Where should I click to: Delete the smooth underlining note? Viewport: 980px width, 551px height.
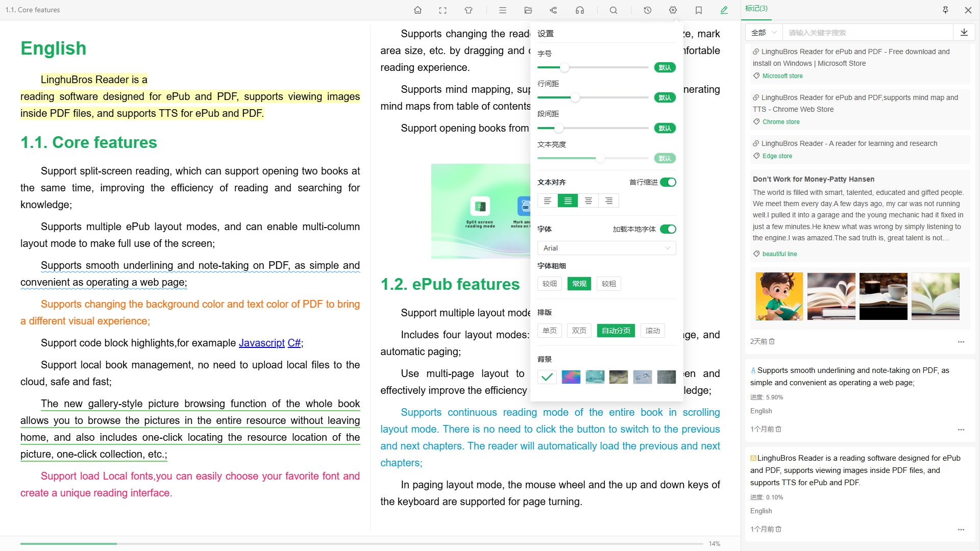tap(778, 429)
